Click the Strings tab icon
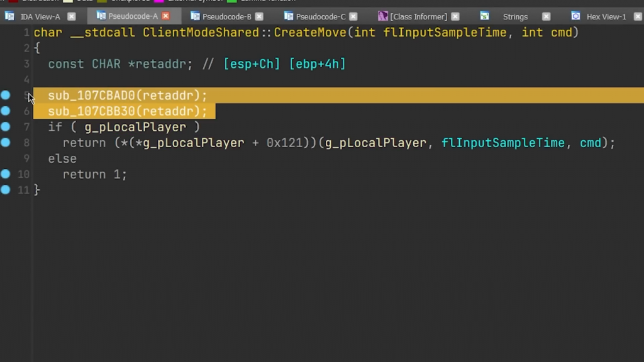Viewport: 644px width, 362px height. [485, 16]
